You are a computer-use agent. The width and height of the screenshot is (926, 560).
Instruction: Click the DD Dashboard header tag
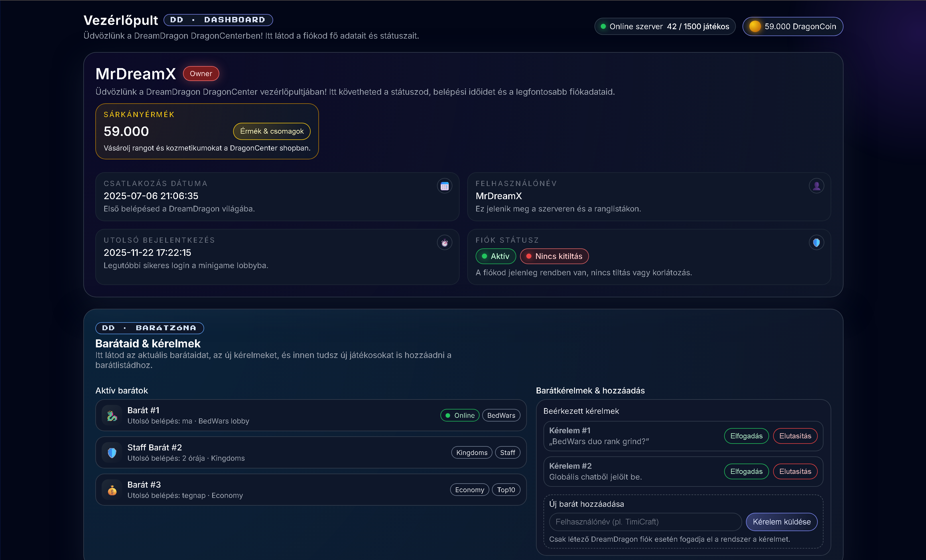pos(218,20)
